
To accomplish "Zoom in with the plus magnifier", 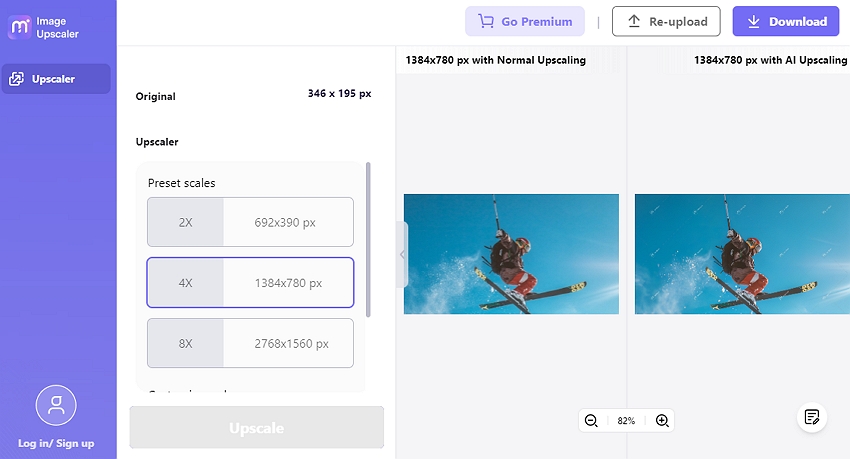I will 662,421.
